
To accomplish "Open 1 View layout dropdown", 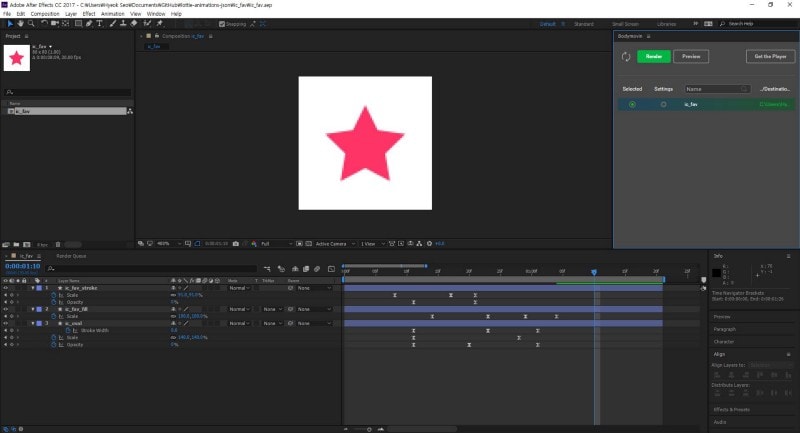I will pos(372,244).
